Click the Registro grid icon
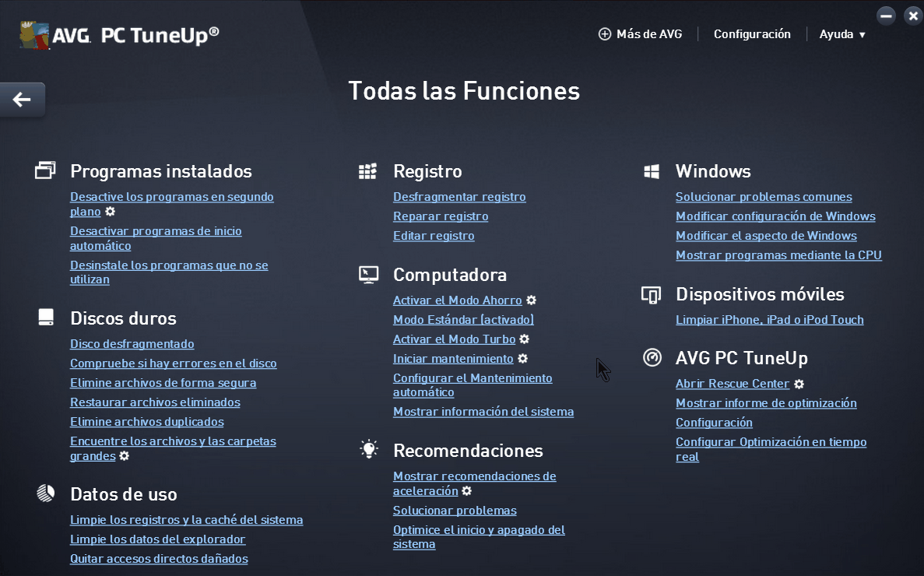924x576 pixels. pyautogui.click(x=367, y=171)
